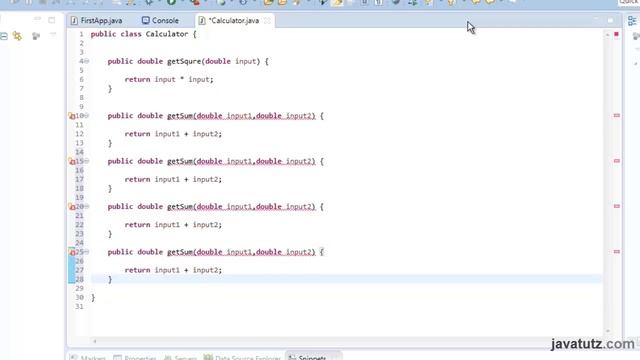Click the Collapse All icon in left panel
This screenshot has height=360, width=640.
4,36
